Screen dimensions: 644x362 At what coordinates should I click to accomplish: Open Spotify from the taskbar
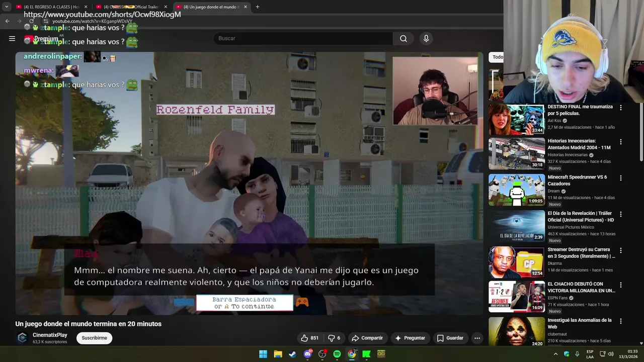coord(337,354)
